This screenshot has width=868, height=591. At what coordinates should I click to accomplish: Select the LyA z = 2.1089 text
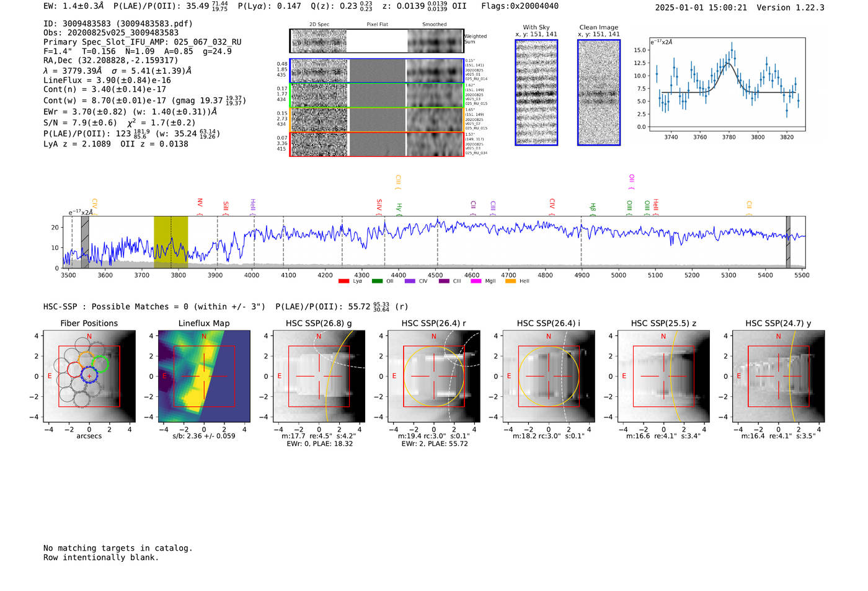(x=77, y=144)
